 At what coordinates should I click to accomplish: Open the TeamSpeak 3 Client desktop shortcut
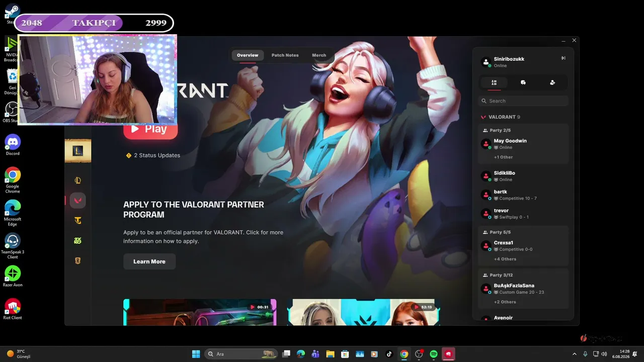[x=13, y=246]
